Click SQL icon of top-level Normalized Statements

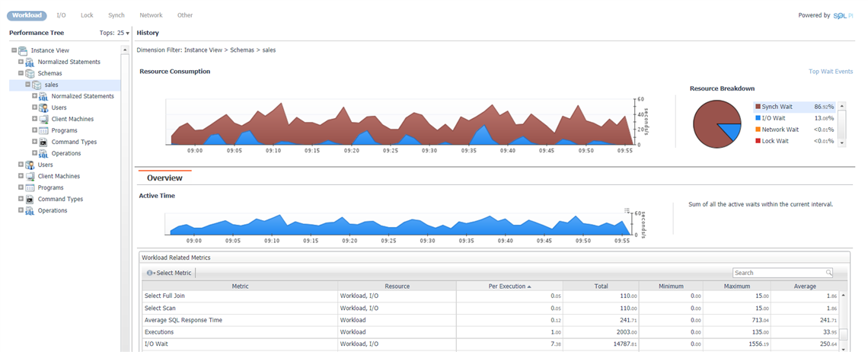coord(30,62)
